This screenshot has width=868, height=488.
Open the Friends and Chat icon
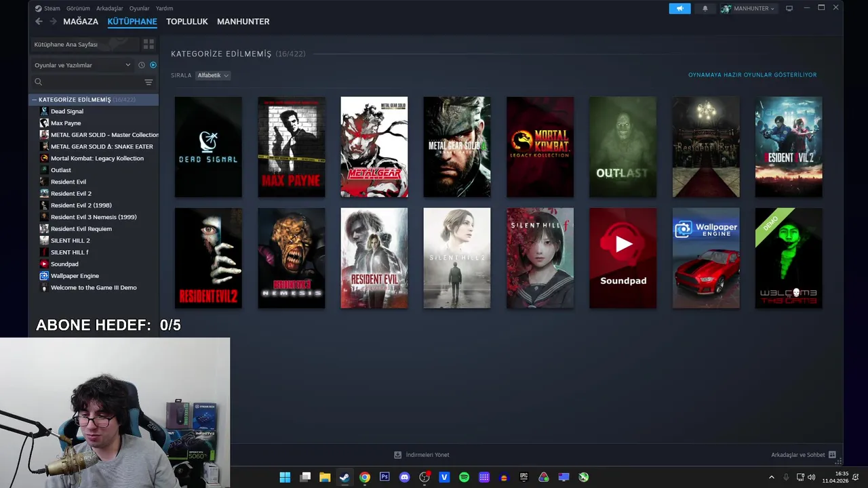click(832, 455)
